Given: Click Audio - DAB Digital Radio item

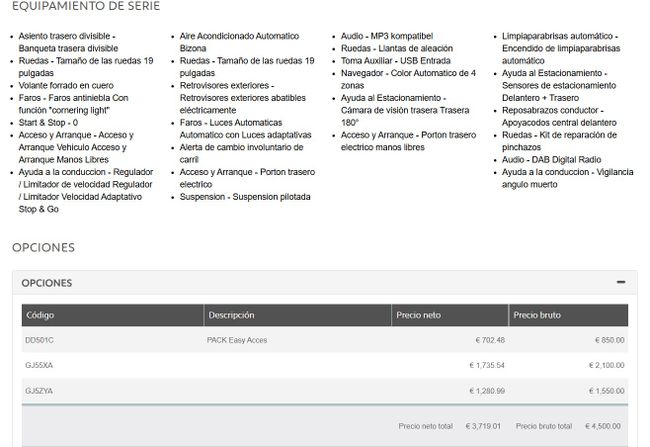Looking at the screenshot, I should (551, 160).
